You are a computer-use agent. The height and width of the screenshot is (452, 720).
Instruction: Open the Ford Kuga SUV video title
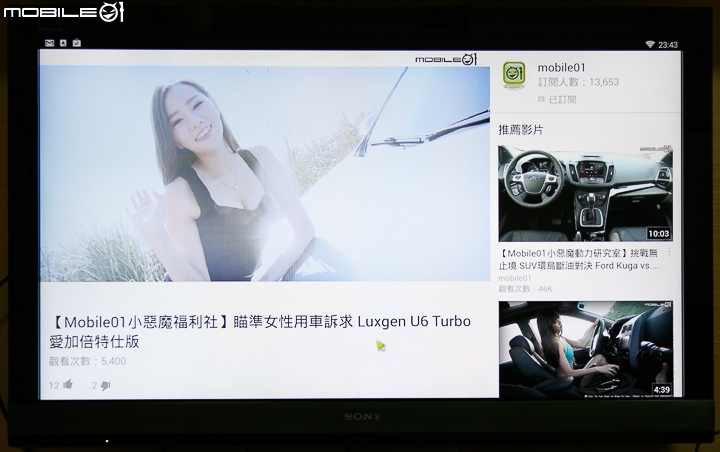click(579, 260)
